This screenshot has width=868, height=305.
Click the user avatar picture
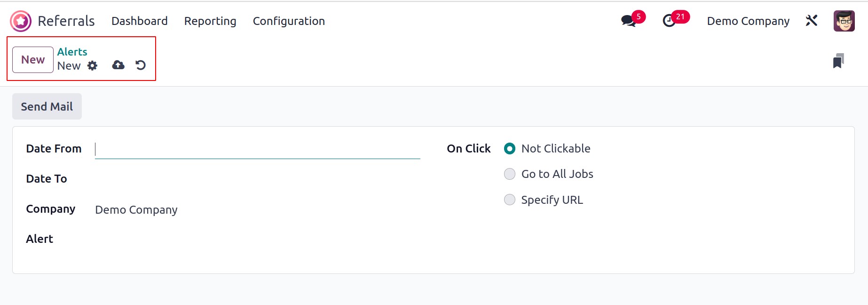coord(844,21)
